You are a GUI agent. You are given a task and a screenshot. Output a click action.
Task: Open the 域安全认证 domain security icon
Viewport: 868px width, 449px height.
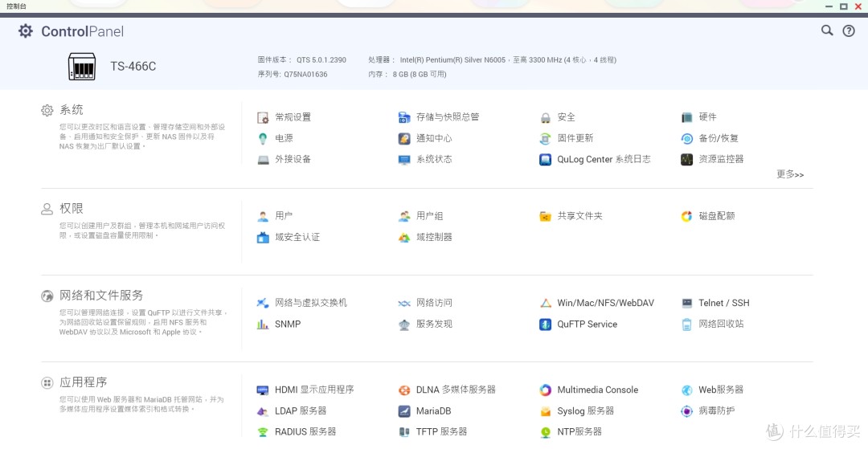tap(263, 237)
